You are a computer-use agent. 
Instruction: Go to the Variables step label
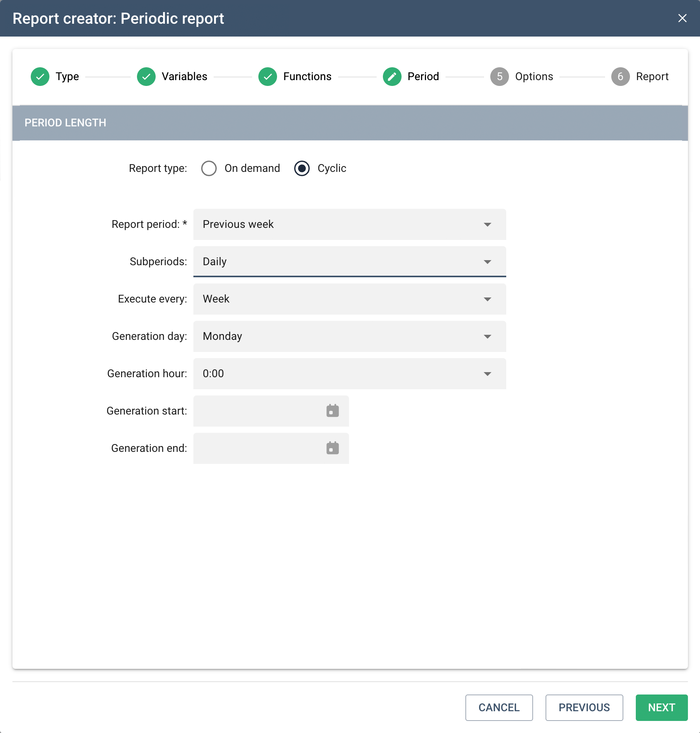pyautogui.click(x=184, y=77)
